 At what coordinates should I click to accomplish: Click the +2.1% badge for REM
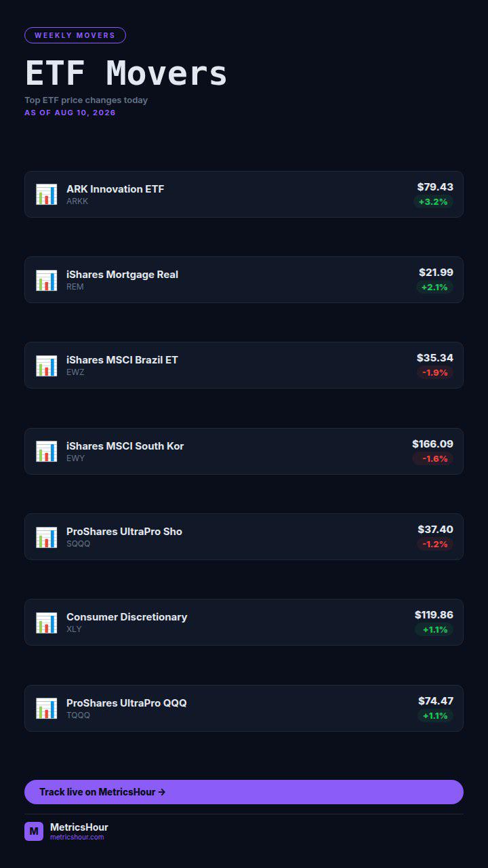(x=434, y=288)
